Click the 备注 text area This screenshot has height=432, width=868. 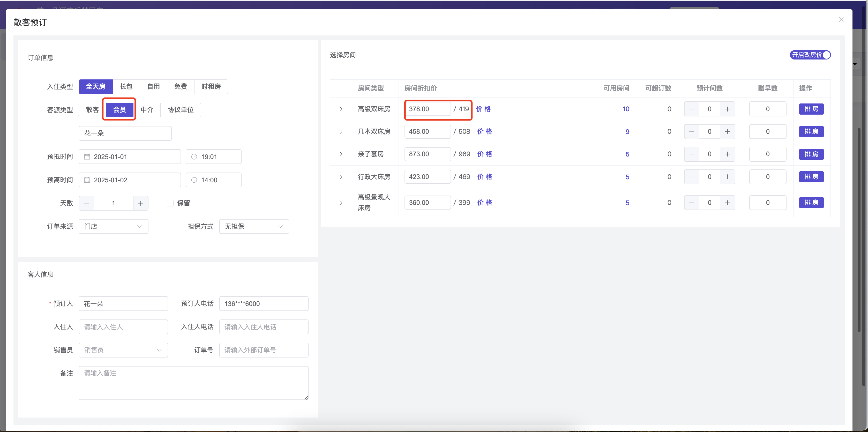[x=193, y=383]
